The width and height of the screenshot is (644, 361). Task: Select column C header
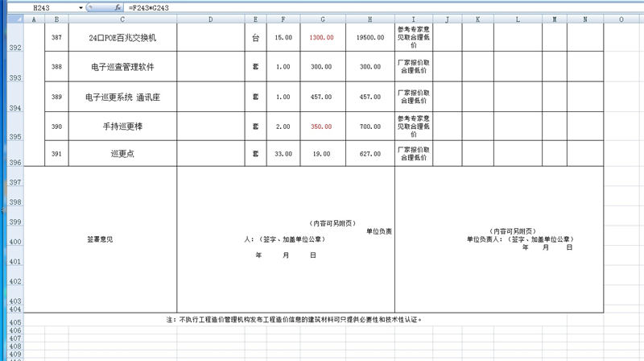coord(122,19)
